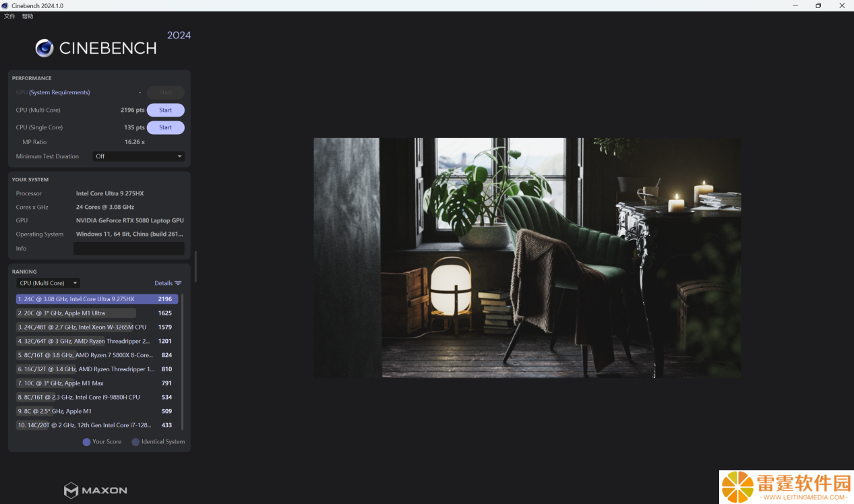Click the MP Ratio value 16.26 x
This screenshot has height=504, width=854.
tap(135, 142)
